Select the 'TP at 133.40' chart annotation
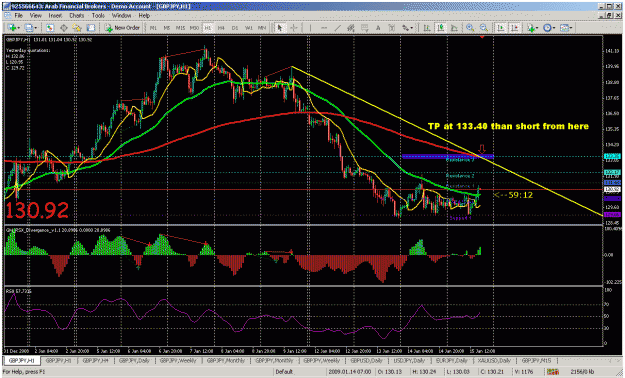The height and width of the screenshot is (378, 625). pos(508,126)
